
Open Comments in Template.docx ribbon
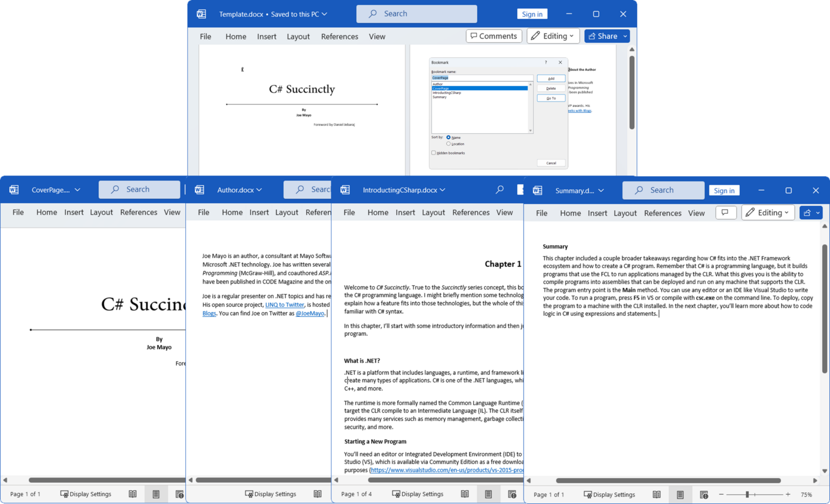[x=493, y=36]
